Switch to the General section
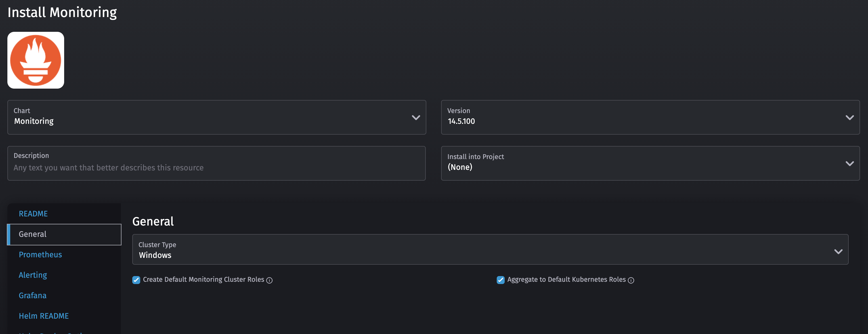The image size is (868, 334). [32, 234]
